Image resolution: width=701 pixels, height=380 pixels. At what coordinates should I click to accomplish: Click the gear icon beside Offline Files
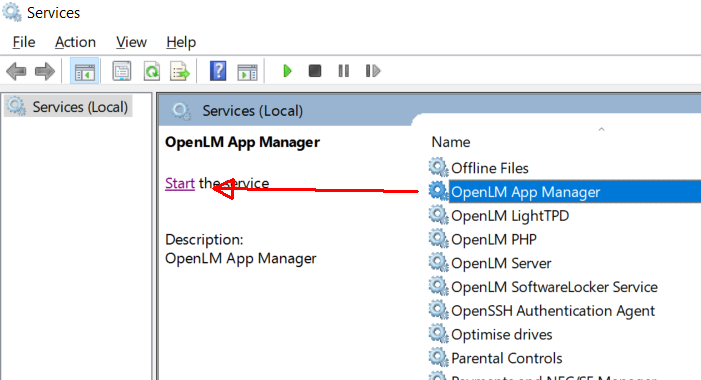[x=438, y=167]
